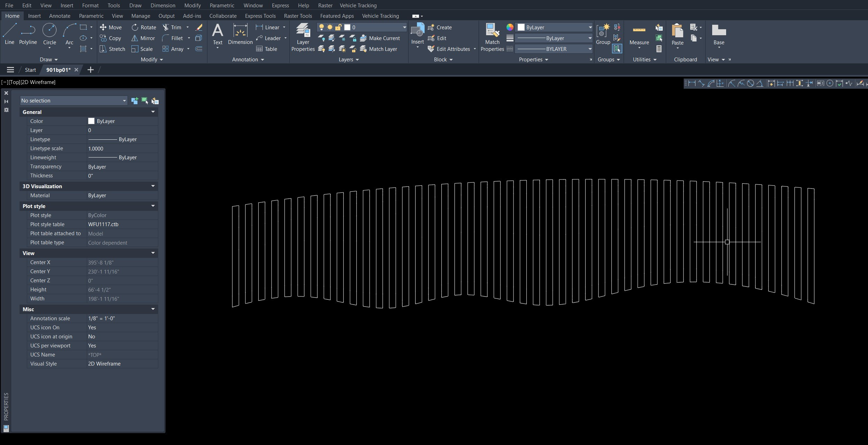868x445 pixels.
Task: Choose the Mirror modify tool
Action: tap(143, 38)
